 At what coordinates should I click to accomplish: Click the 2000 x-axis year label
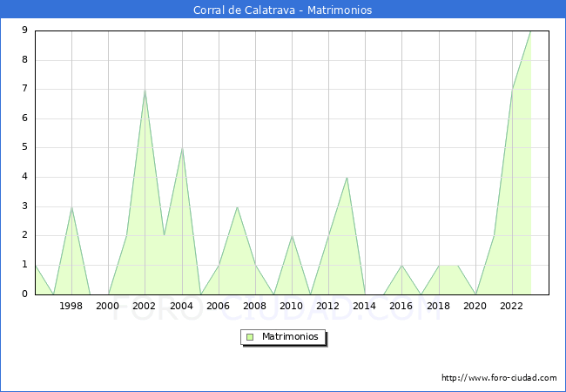tap(108, 307)
